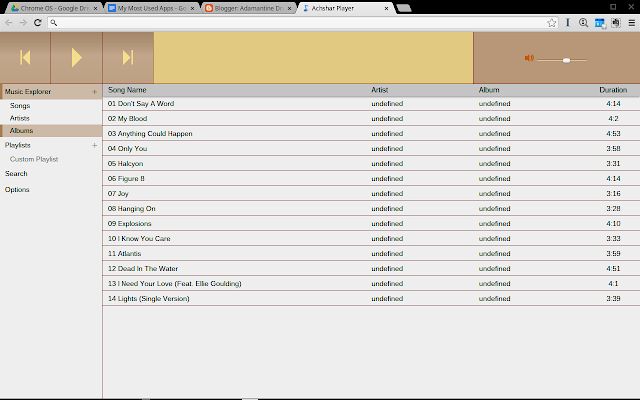Click the blue calendar extension icon
Viewport: 640px width, 400px height.
600,23
